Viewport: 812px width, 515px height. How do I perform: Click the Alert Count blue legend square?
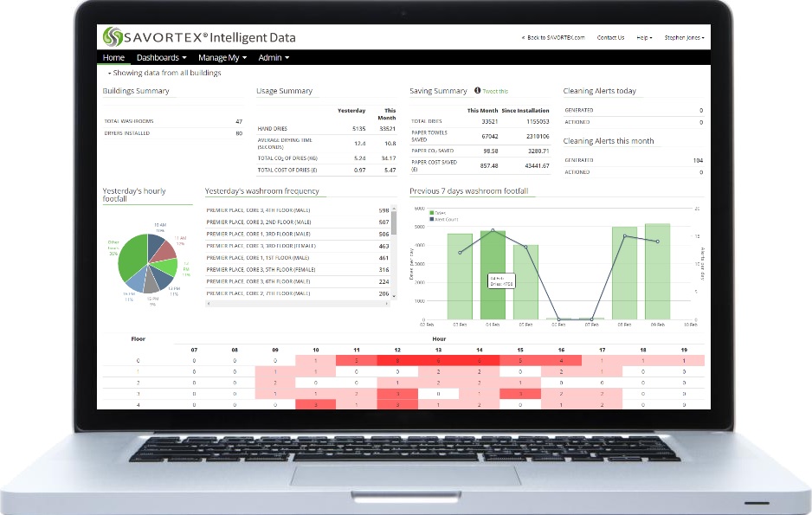[x=432, y=219]
